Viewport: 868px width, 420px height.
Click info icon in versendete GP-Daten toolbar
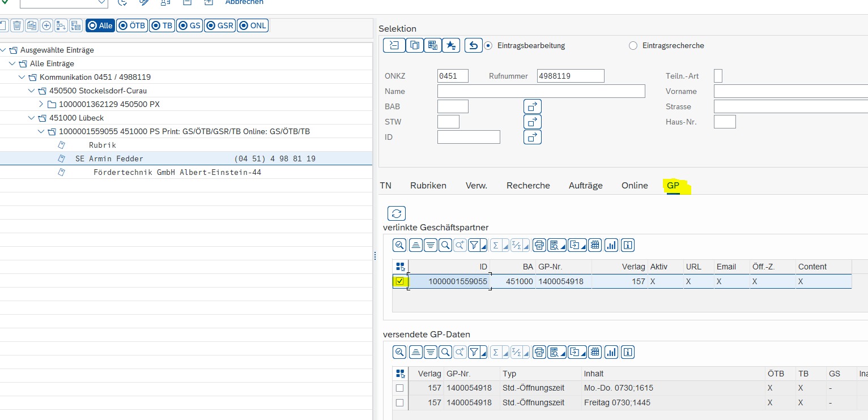click(627, 352)
